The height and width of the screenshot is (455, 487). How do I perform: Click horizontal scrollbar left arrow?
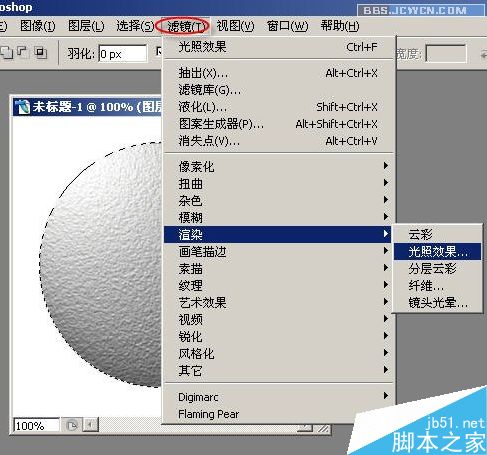click(x=90, y=425)
